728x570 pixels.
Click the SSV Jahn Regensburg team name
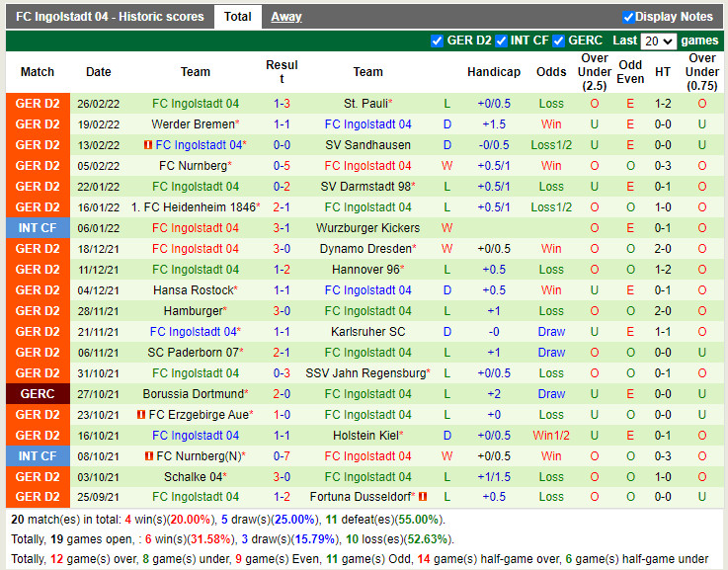[365, 372]
